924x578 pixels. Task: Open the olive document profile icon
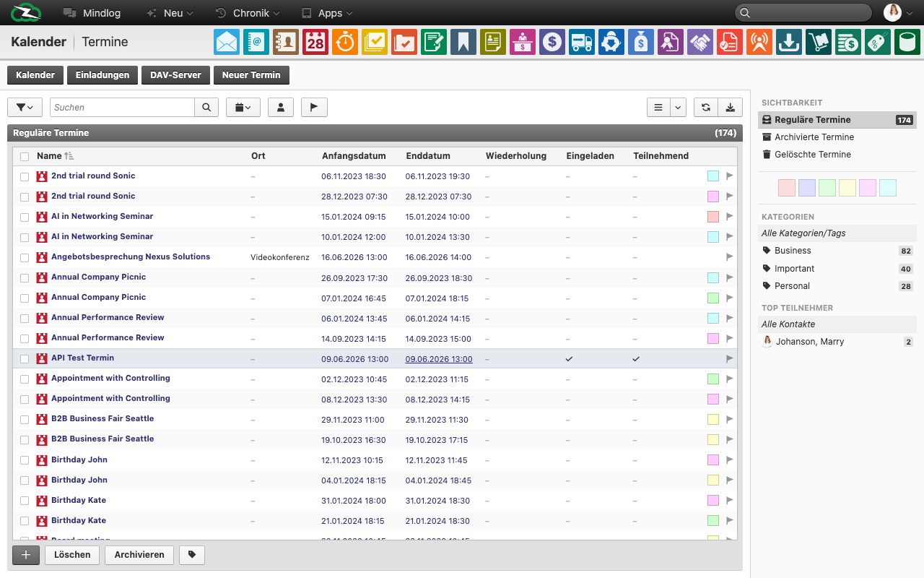click(x=493, y=42)
